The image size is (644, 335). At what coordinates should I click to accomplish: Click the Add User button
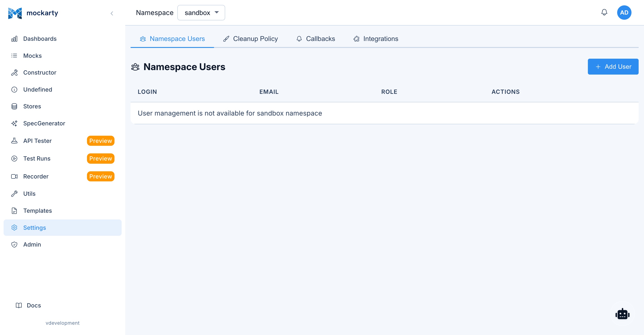pyautogui.click(x=613, y=67)
